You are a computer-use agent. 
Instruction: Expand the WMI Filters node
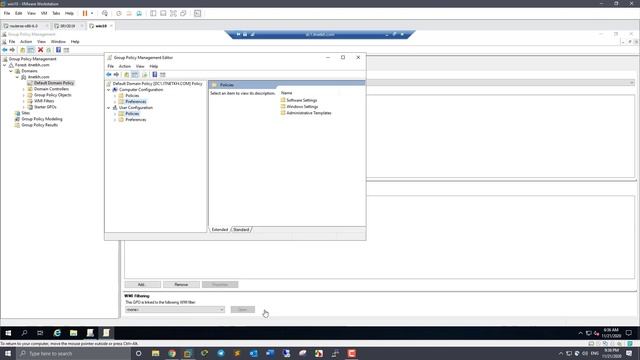click(24, 101)
